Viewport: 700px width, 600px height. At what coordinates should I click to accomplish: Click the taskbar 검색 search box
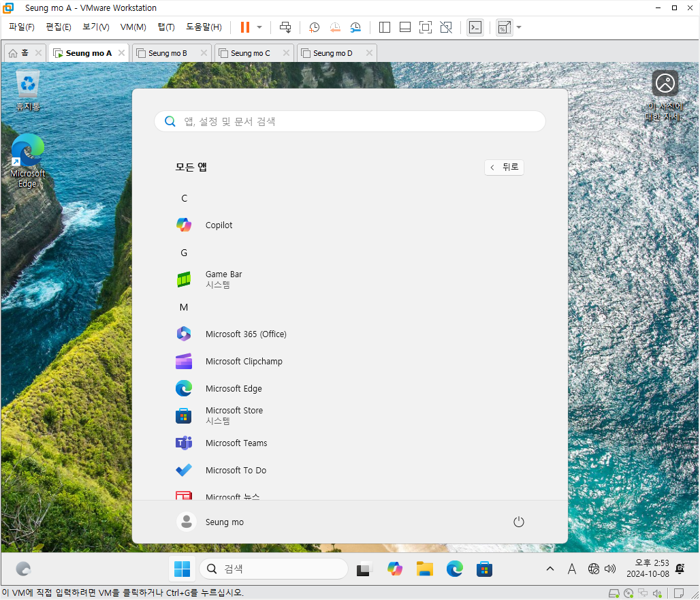coord(274,569)
